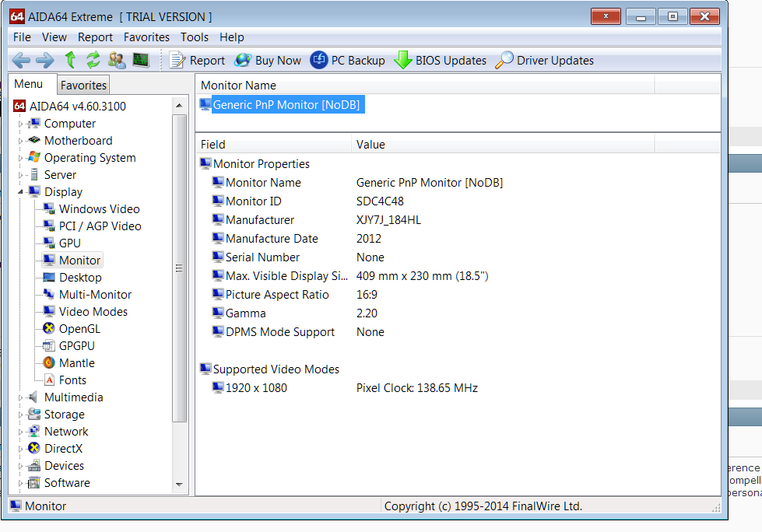This screenshot has width=762, height=532.
Task: Collapse the Display tree node
Action: pos(20,192)
